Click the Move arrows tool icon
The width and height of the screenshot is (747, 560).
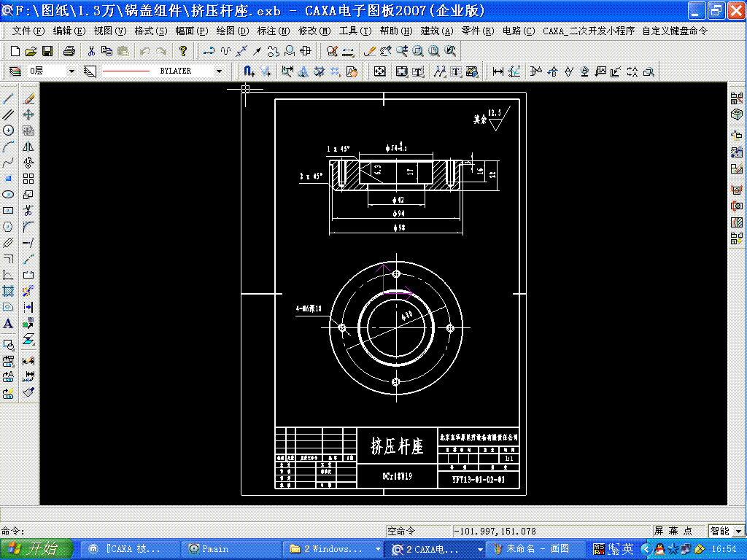28,114
